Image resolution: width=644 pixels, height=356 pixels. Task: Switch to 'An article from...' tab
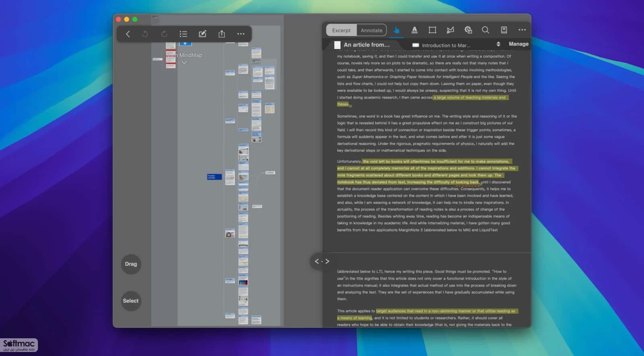point(362,45)
